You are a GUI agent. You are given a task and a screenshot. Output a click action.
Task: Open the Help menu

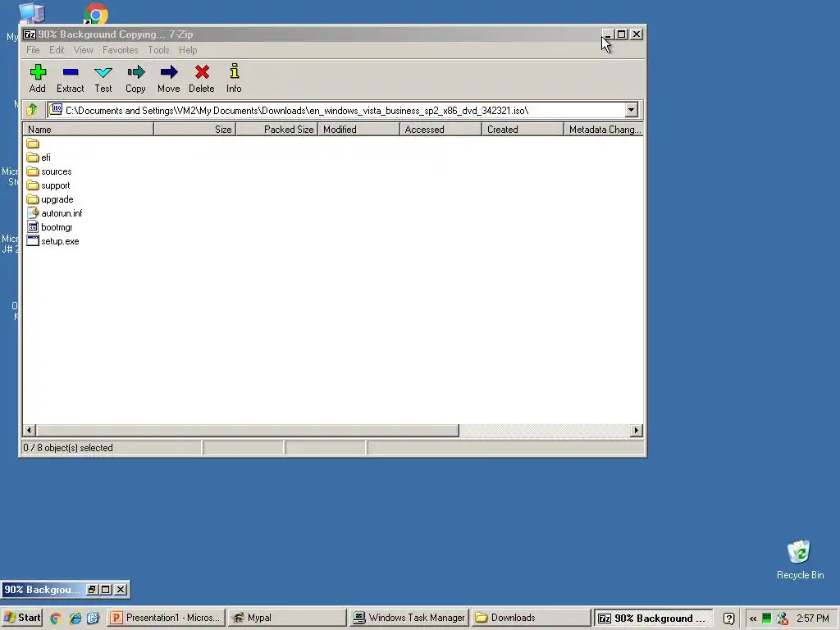[188, 50]
